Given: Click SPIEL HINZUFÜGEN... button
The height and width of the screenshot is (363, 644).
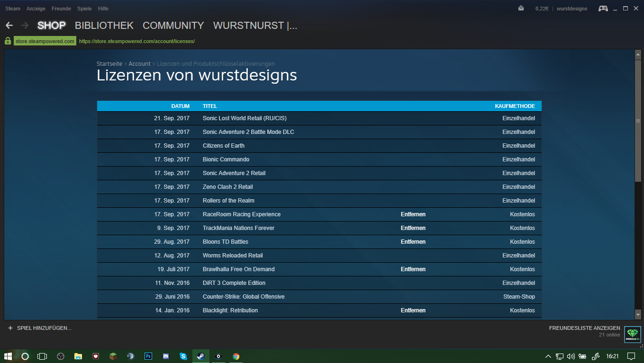Looking at the screenshot, I should click(x=44, y=328).
